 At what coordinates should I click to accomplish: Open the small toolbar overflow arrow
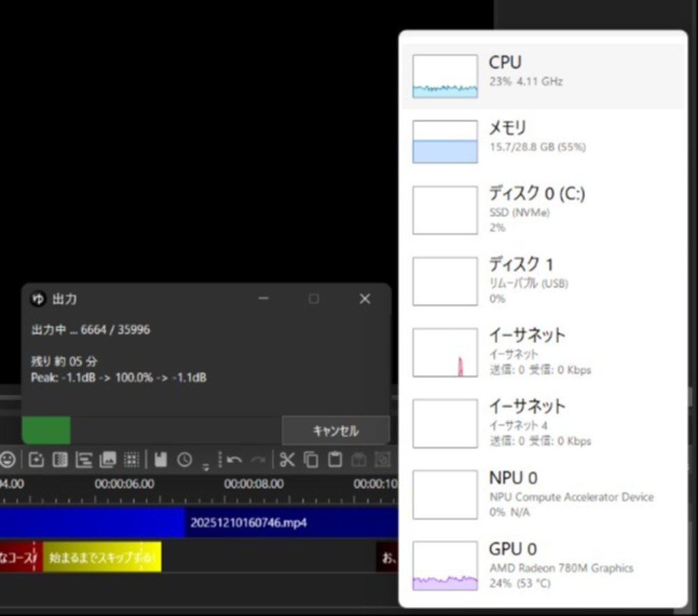[206, 467]
